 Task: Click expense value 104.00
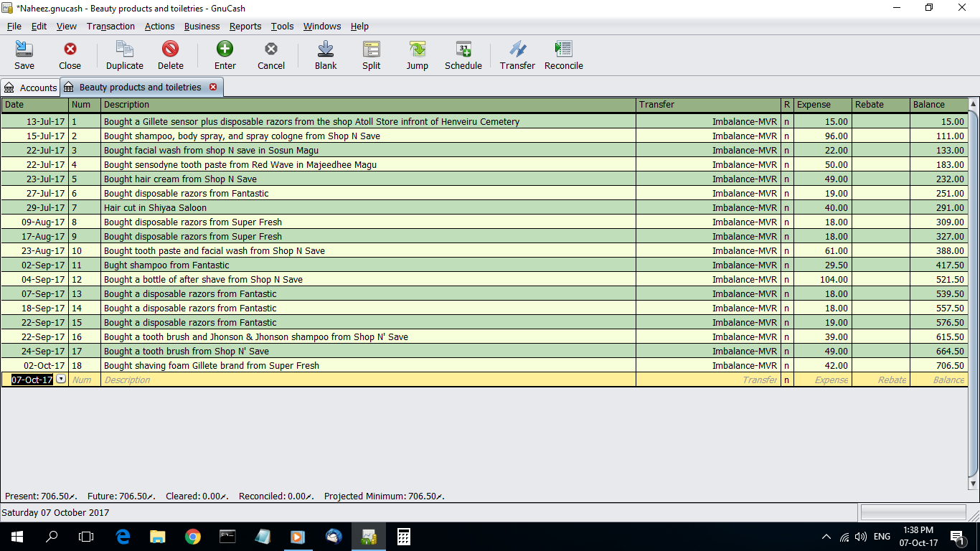(834, 279)
